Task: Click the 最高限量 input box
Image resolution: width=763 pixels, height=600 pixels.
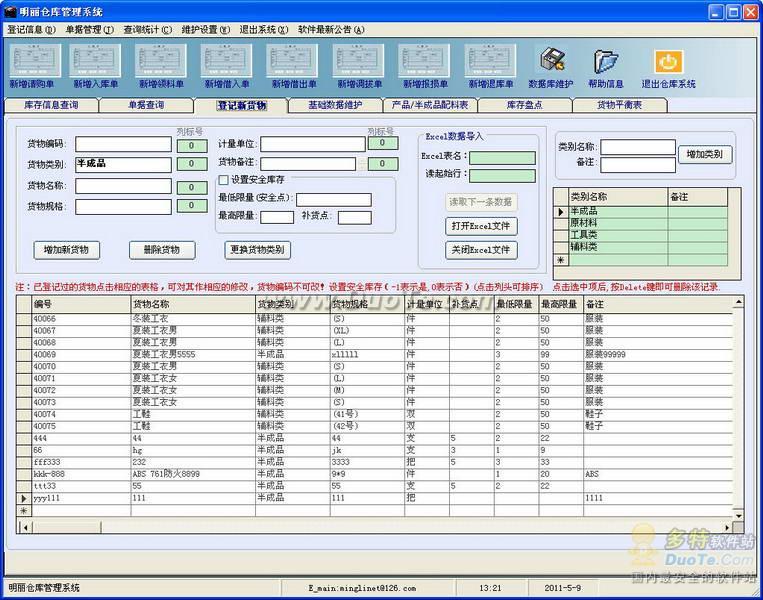Action: [x=277, y=217]
